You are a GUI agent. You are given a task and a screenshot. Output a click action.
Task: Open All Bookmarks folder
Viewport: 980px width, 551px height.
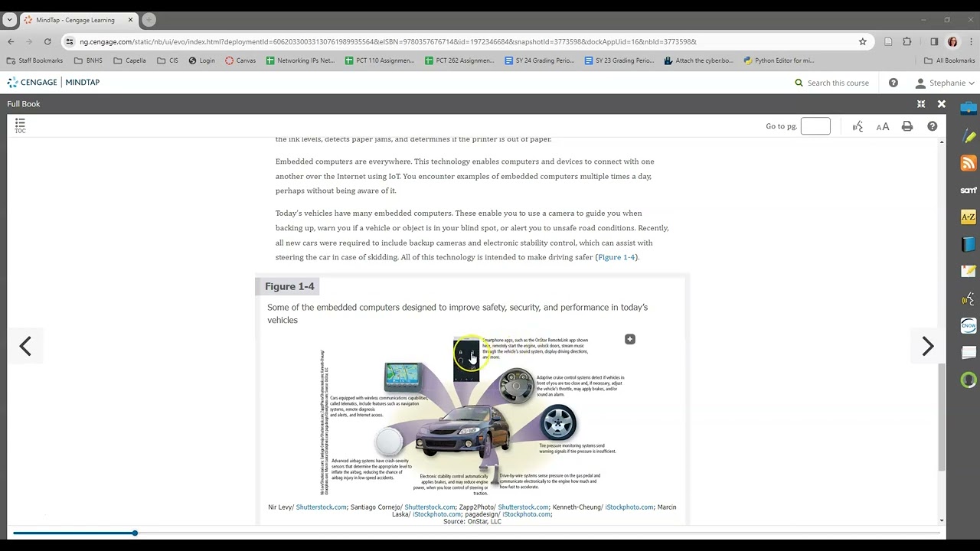click(x=949, y=60)
